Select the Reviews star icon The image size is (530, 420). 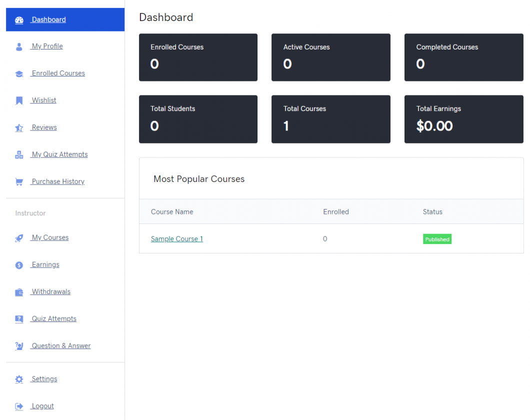19,127
